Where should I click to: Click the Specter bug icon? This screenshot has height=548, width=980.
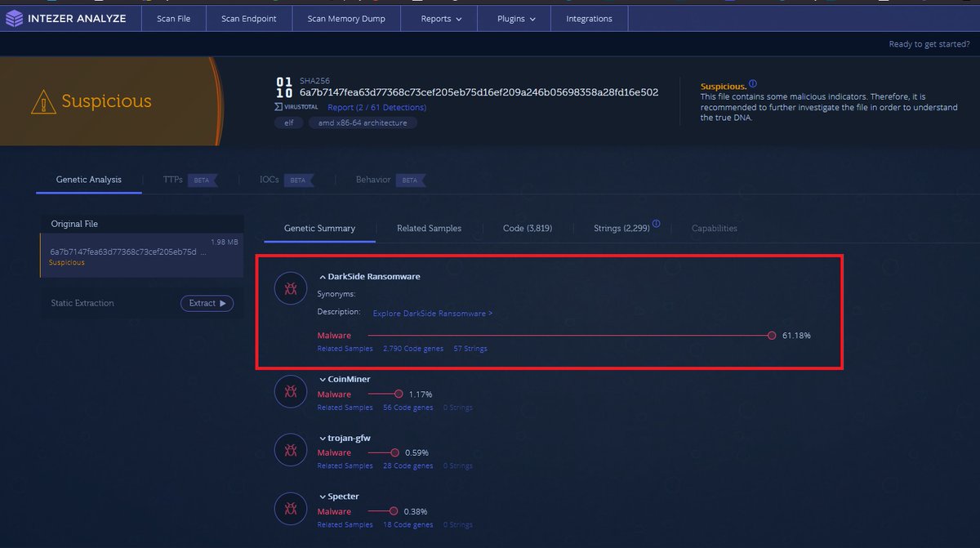point(291,508)
